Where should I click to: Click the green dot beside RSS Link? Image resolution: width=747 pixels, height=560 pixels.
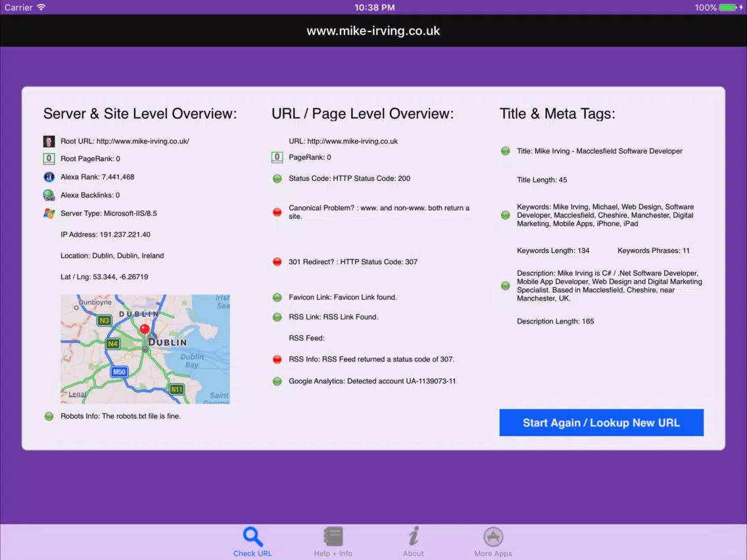tap(277, 317)
